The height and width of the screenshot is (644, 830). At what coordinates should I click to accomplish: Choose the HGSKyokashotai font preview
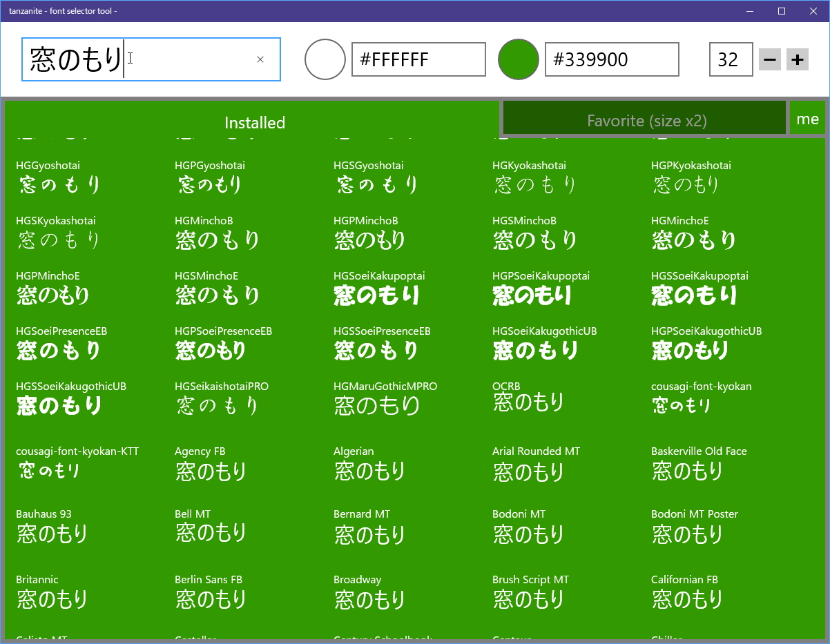pyautogui.click(x=59, y=232)
